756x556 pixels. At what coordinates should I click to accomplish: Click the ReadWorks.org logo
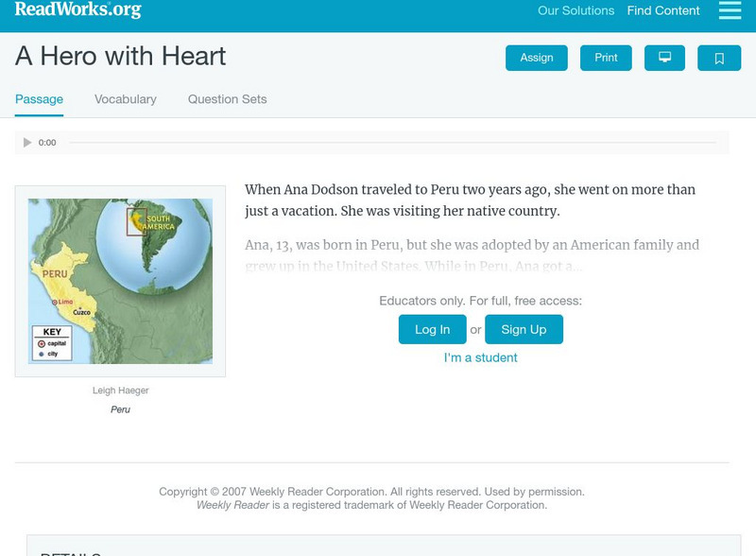(x=78, y=10)
